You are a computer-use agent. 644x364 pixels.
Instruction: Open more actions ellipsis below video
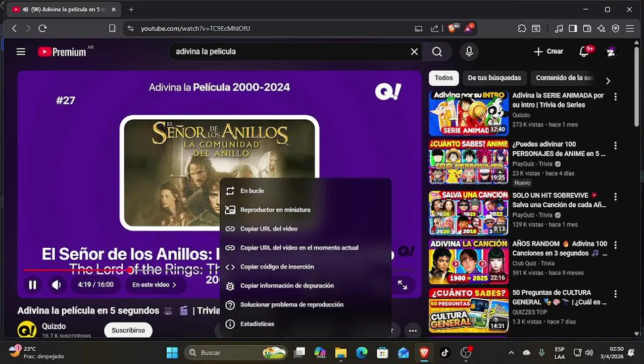coord(413,331)
